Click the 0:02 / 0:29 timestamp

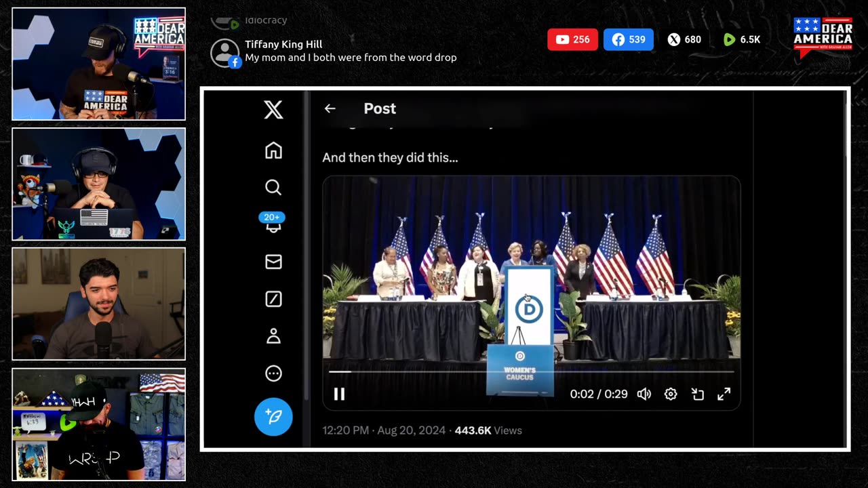599,394
